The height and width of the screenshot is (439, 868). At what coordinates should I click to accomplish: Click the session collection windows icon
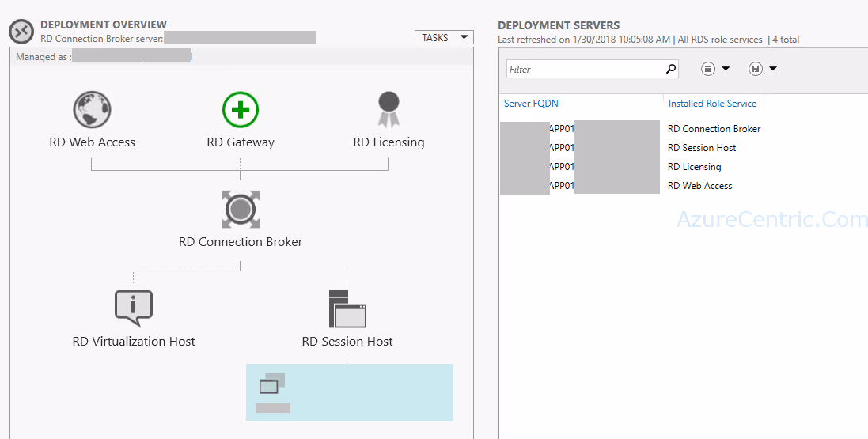[272, 384]
